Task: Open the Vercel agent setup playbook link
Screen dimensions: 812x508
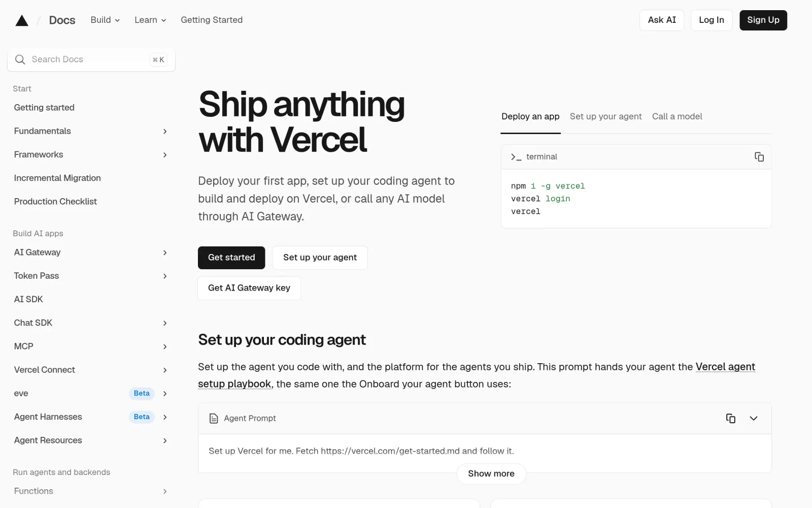Action: (x=725, y=367)
